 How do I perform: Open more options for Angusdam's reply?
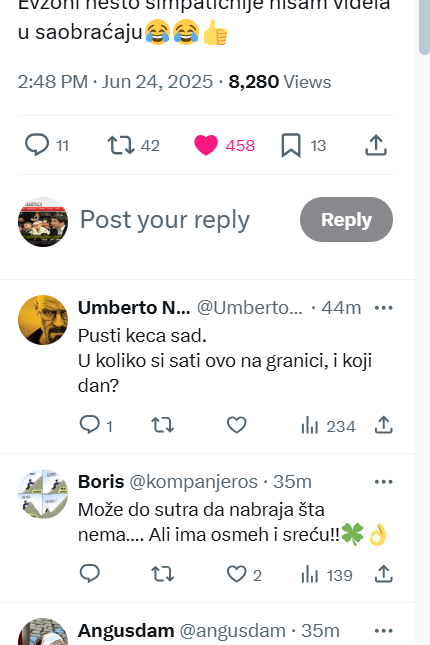(384, 631)
